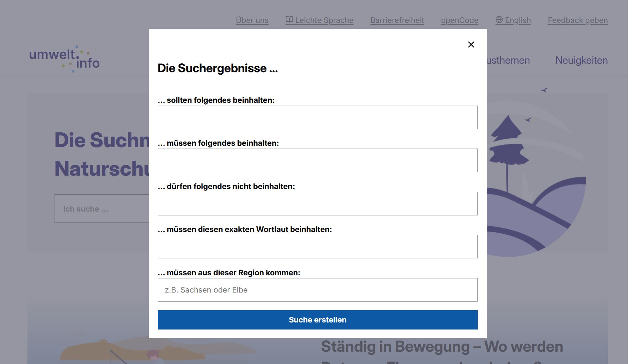Viewport: 628px width, 364px height.
Task: Focus the 'sollten folgendes beinhalten' field
Action: 317,118
